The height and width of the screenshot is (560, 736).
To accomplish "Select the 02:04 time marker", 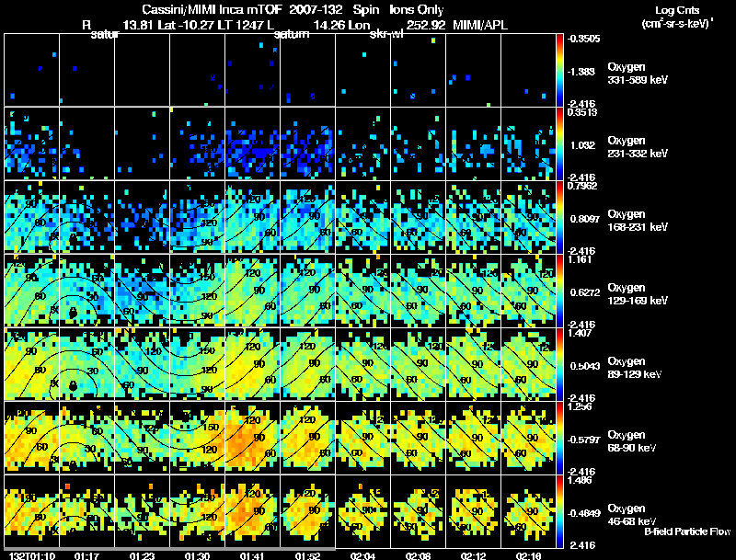I will [x=361, y=555].
